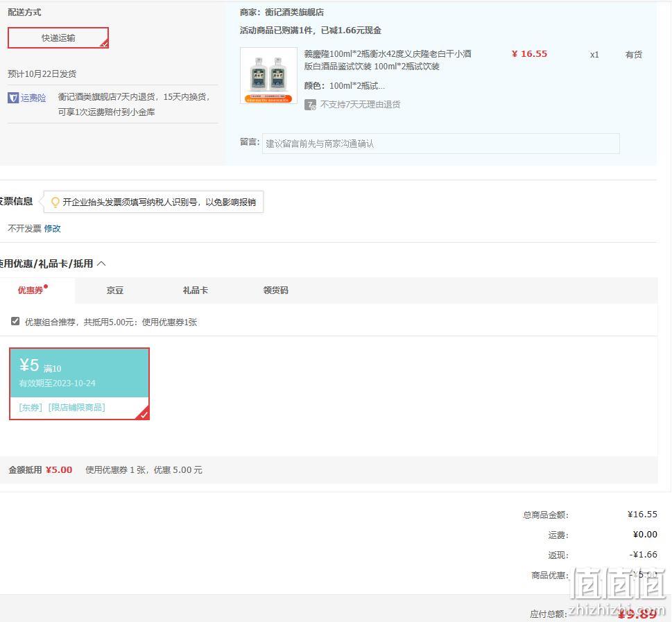Click the 7-day no-return icon
The image size is (672, 622).
coord(310,105)
